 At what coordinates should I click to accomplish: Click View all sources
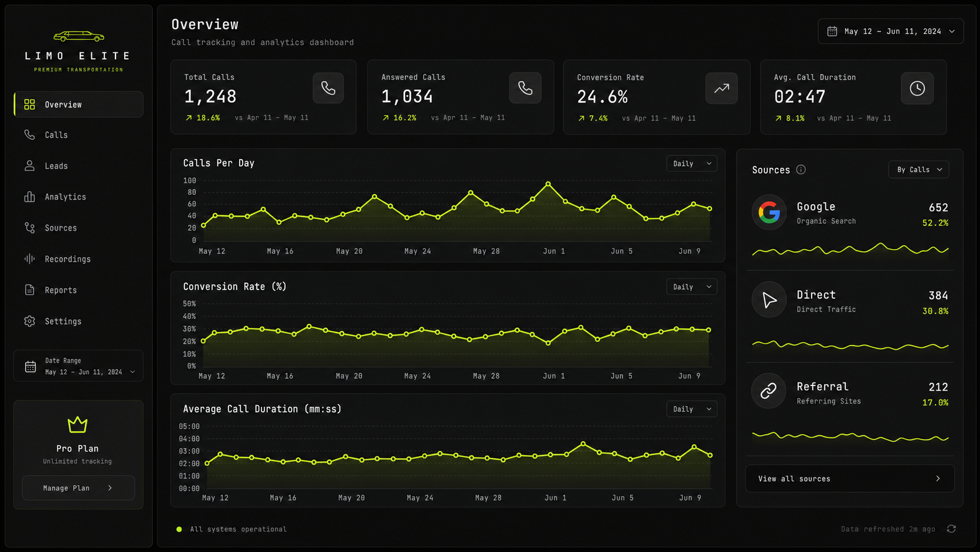pyautogui.click(x=849, y=479)
